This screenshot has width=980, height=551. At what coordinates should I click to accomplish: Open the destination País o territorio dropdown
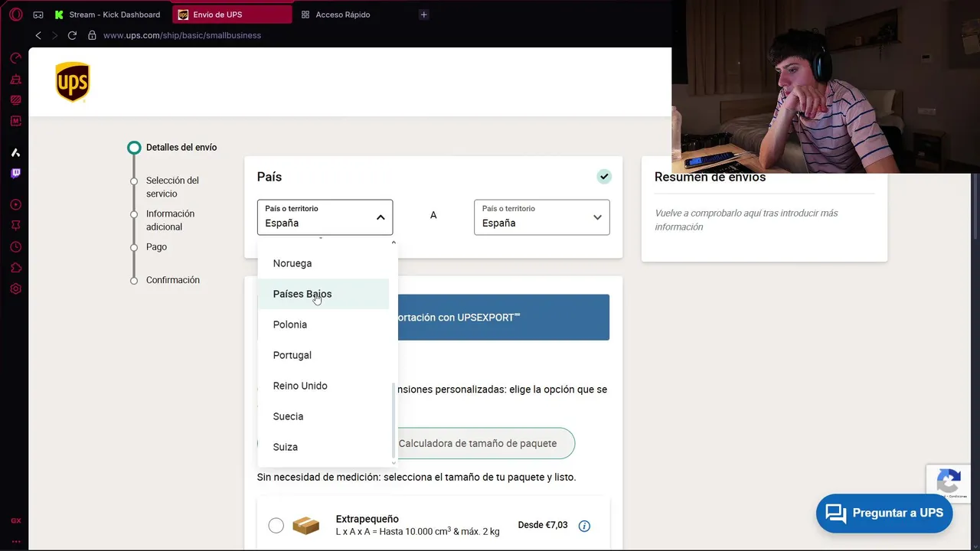coord(542,217)
